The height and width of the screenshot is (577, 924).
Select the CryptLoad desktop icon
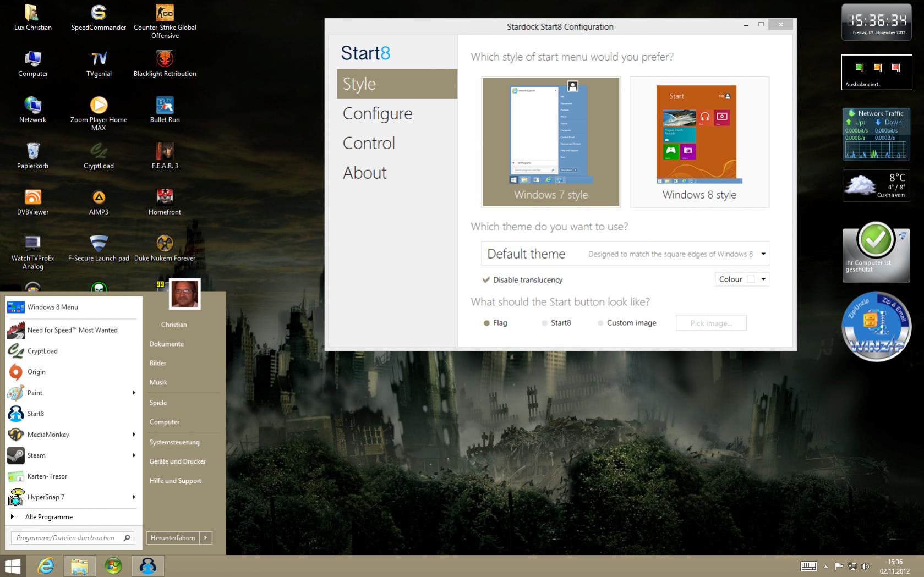click(99, 157)
